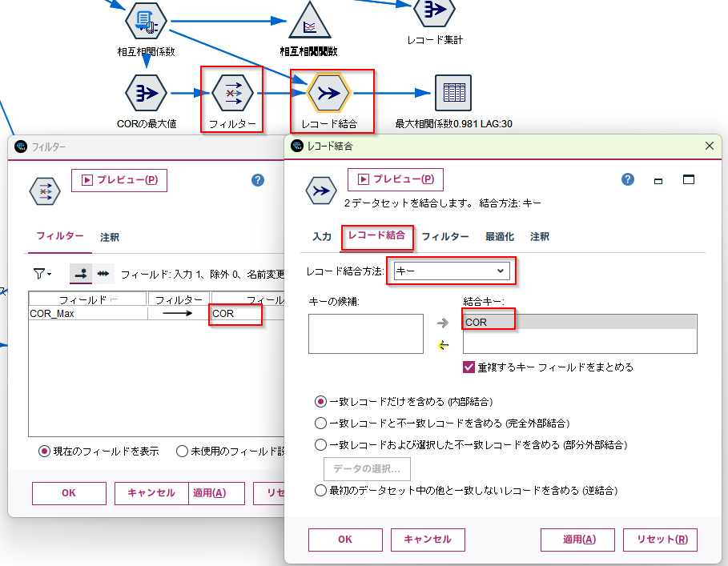Select 逆結合 radio option
The image size is (728, 566).
[x=320, y=491]
